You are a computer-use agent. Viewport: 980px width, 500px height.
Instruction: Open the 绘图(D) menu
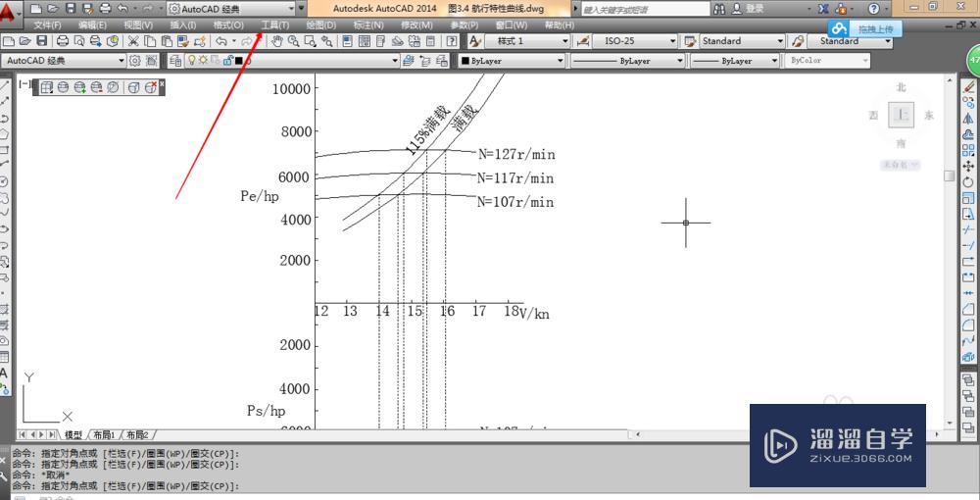pyautogui.click(x=321, y=25)
